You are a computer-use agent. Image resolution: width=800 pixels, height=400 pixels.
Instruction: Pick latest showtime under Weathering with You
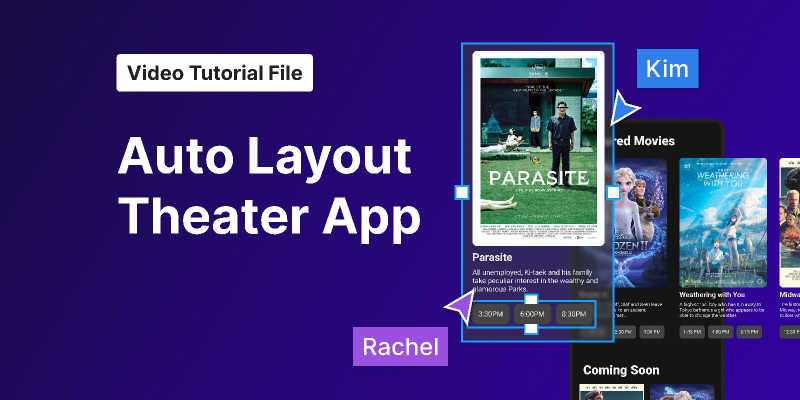749,332
